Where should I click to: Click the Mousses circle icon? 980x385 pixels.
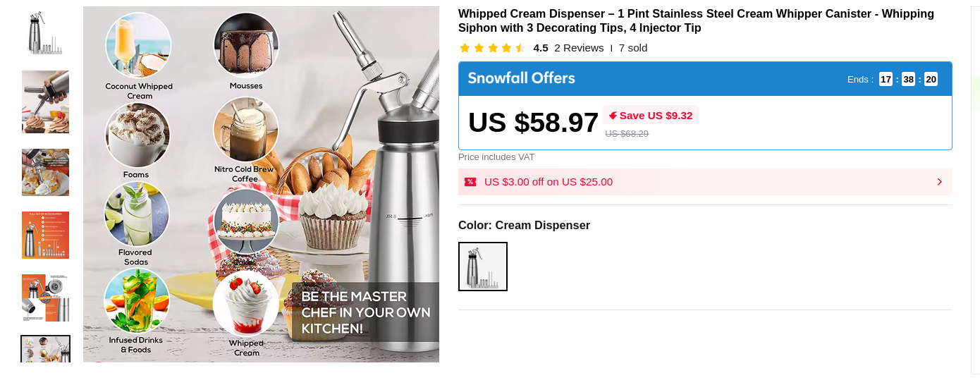coord(246,44)
